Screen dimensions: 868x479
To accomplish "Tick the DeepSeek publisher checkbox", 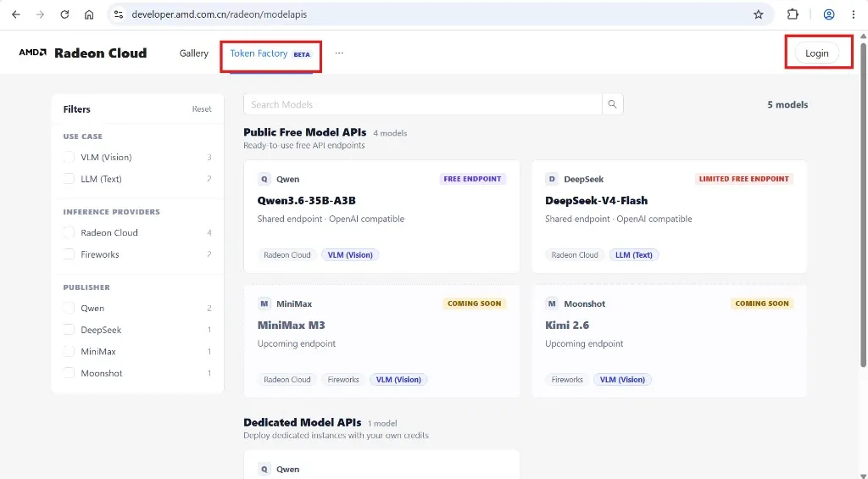I will pos(69,330).
